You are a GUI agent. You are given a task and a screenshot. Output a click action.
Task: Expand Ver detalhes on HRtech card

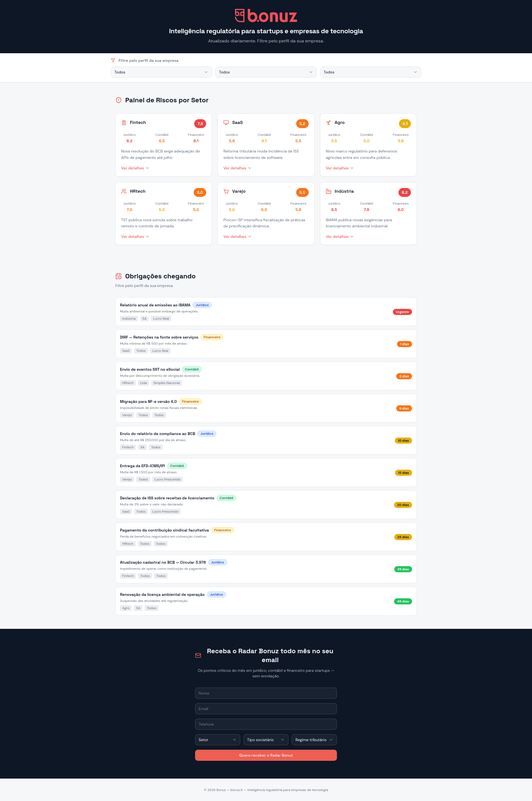(x=135, y=237)
